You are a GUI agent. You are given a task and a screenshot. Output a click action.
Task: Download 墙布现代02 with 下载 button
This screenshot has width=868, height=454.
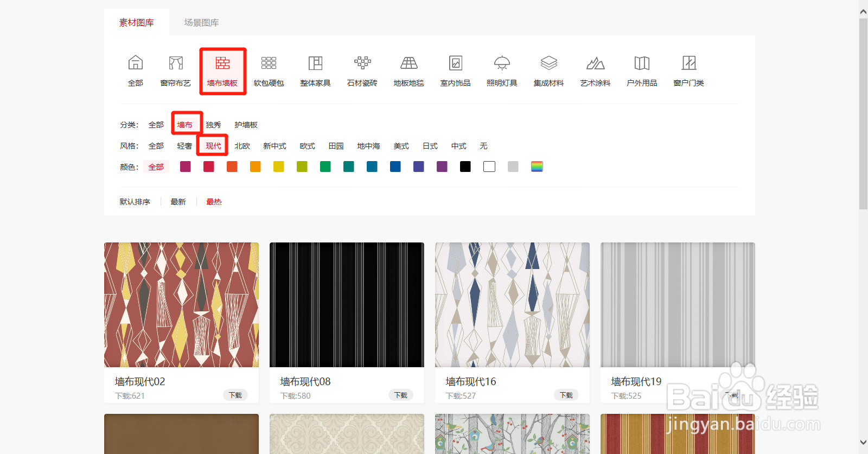click(235, 395)
